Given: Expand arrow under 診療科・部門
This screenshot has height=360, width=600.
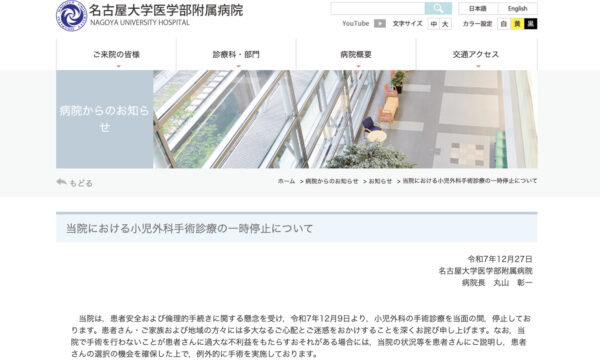Looking at the screenshot, I should coord(238,66).
